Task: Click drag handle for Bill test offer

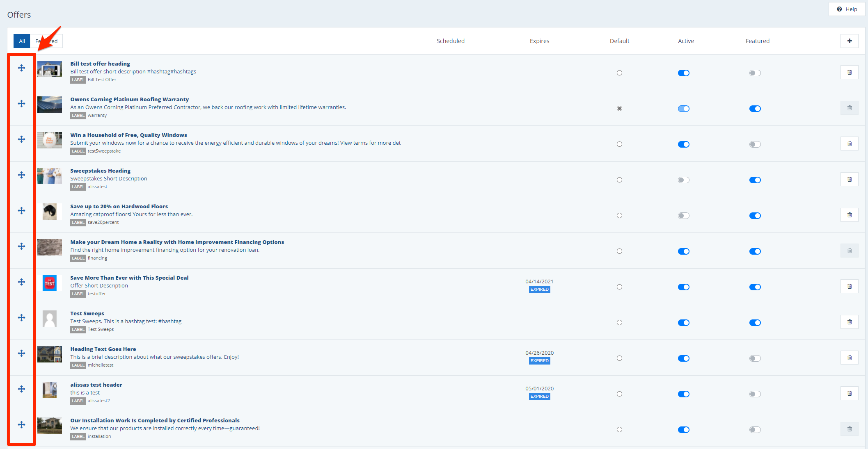Action: (x=22, y=68)
